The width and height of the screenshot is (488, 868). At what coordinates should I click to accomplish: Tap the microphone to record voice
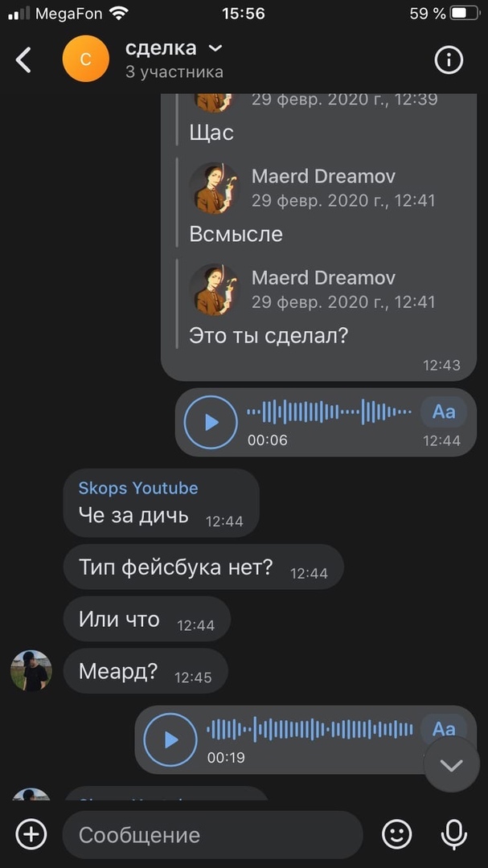point(453,834)
